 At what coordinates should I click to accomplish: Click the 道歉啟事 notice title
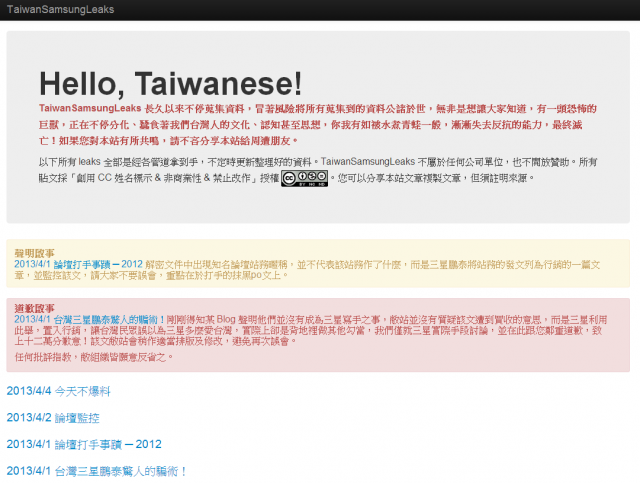pyautogui.click(x=34, y=308)
